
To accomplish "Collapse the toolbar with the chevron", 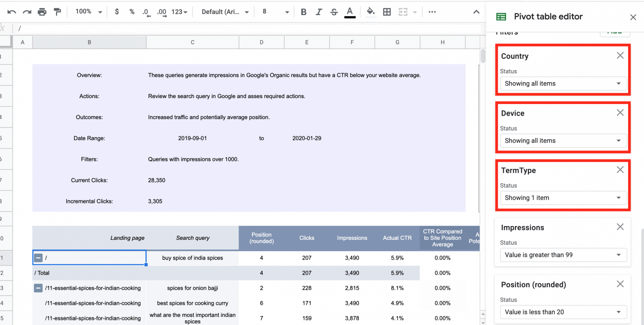I will 476,11.
